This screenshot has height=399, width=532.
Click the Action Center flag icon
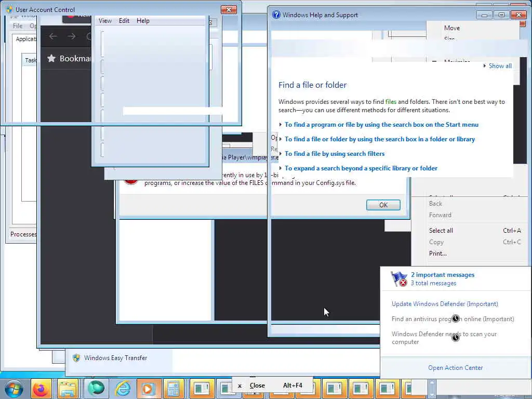pos(398,279)
